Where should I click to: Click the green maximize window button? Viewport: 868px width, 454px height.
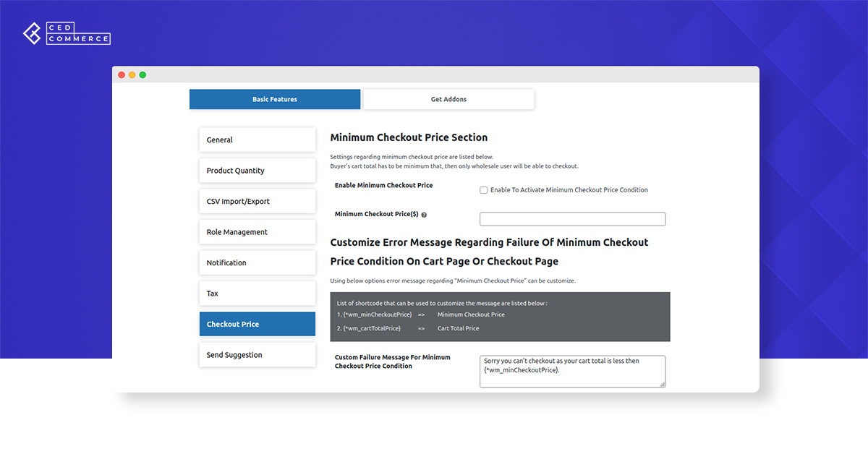point(142,74)
